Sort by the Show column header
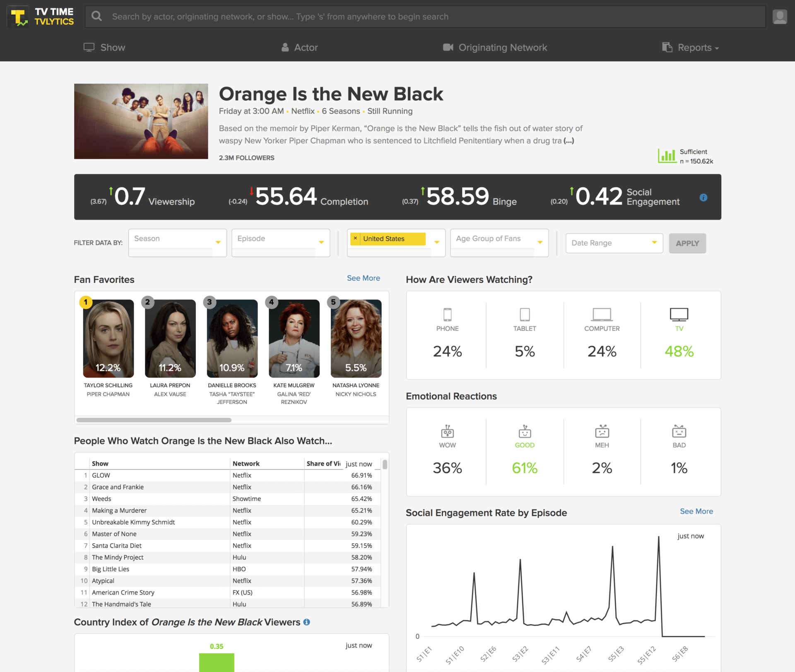The height and width of the screenshot is (672, 795). (x=159, y=463)
